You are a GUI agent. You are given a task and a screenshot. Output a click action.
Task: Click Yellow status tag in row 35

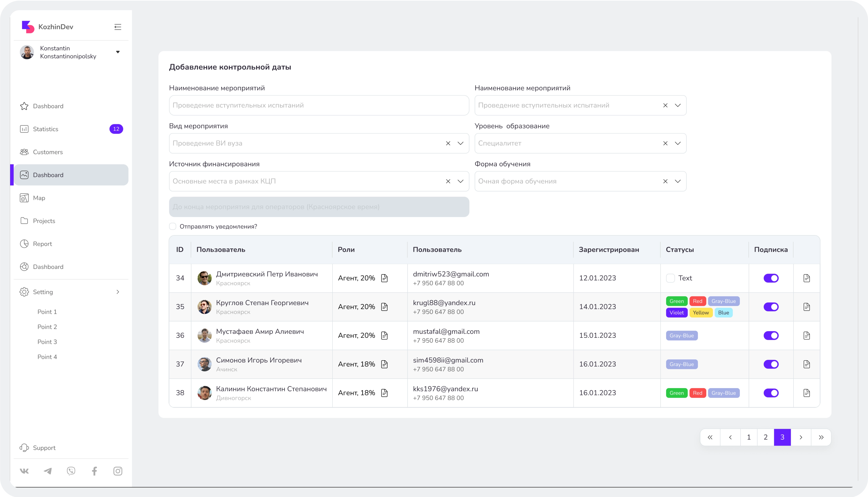(x=701, y=313)
